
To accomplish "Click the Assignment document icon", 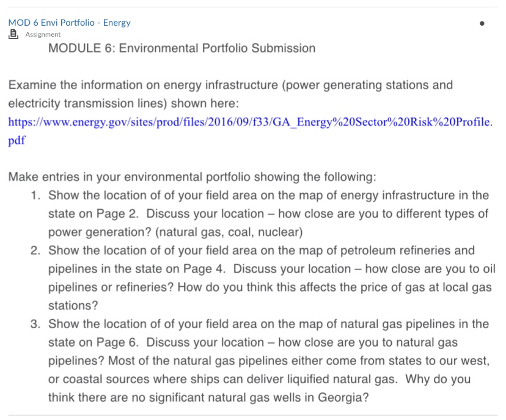I will pyautogui.click(x=13, y=35).
